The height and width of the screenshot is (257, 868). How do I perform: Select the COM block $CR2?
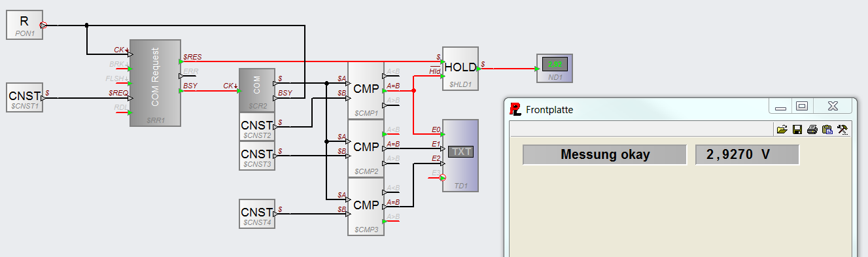click(x=257, y=90)
